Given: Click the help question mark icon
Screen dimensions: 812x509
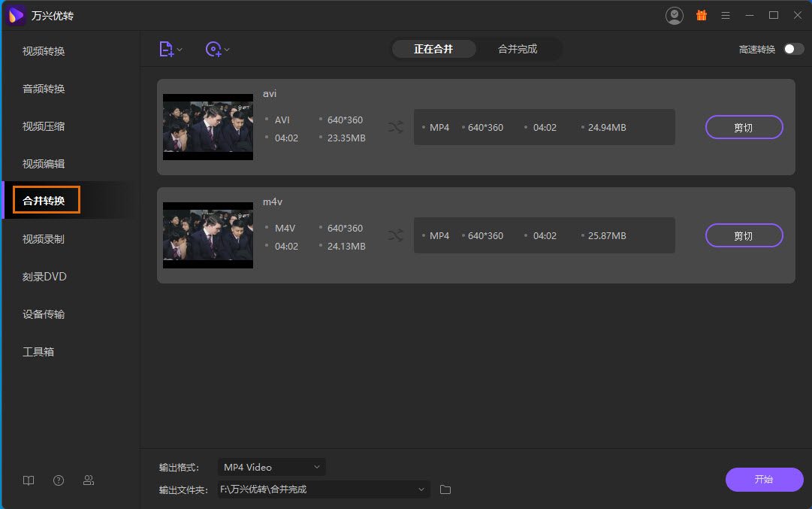Looking at the screenshot, I should (x=59, y=480).
